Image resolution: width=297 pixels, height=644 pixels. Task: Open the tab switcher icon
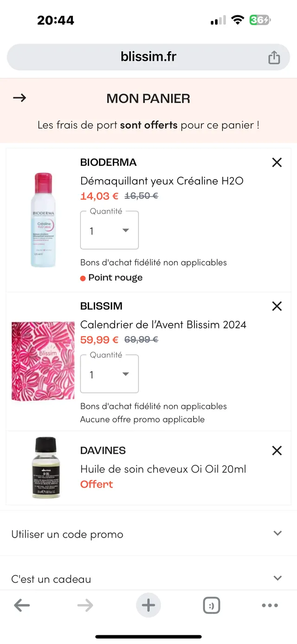point(211,605)
